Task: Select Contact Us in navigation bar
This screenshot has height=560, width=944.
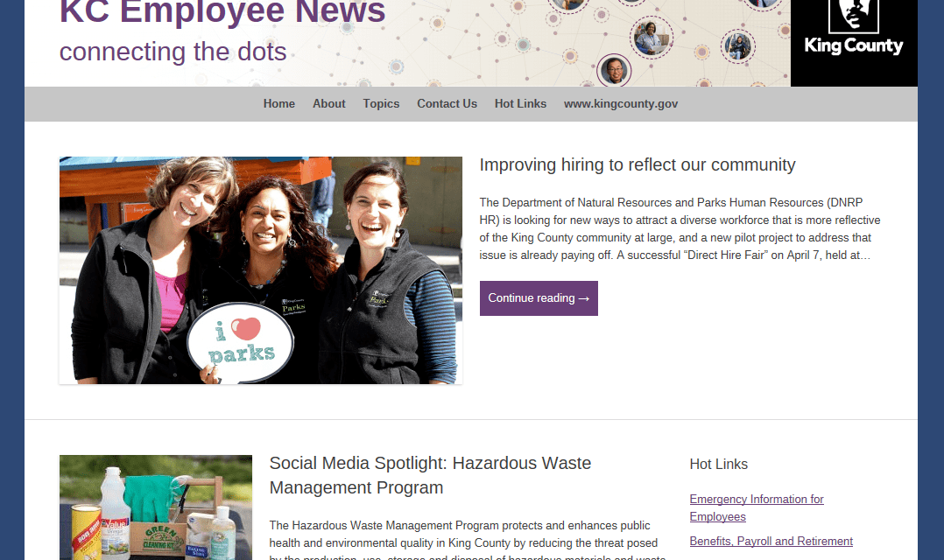Action: point(447,103)
